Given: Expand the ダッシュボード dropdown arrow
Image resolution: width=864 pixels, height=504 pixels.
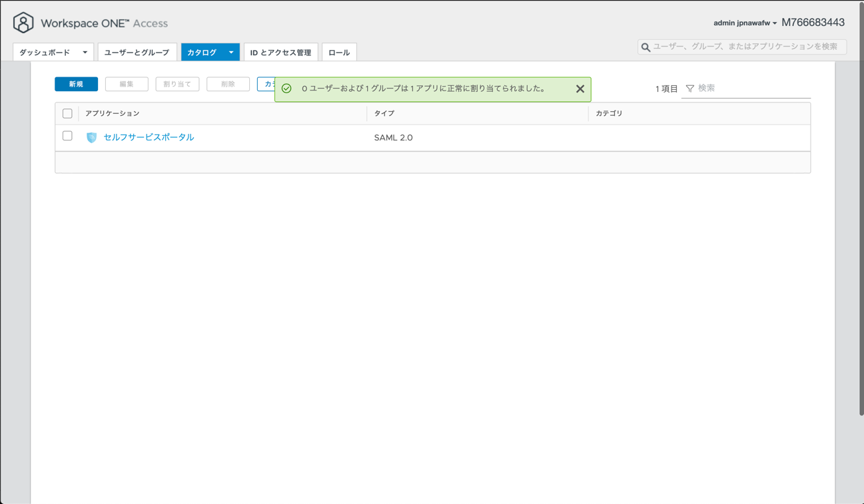Looking at the screenshot, I should tap(85, 52).
